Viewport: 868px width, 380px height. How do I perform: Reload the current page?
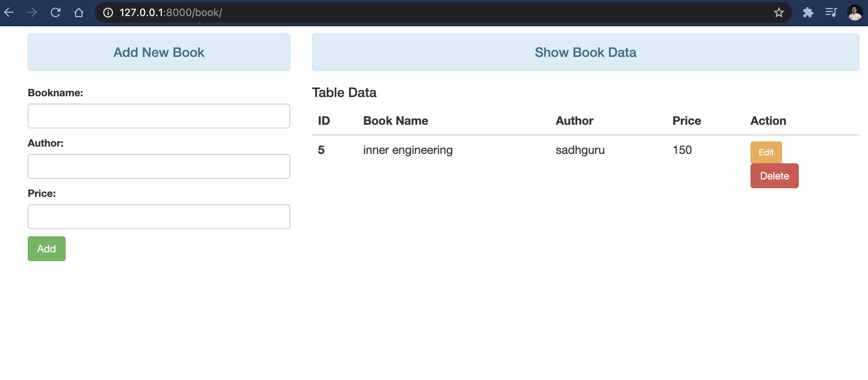[x=55, y=13]
